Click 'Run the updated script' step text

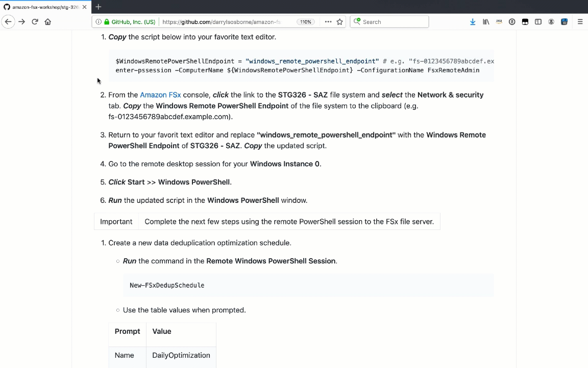tap(208, 200)
